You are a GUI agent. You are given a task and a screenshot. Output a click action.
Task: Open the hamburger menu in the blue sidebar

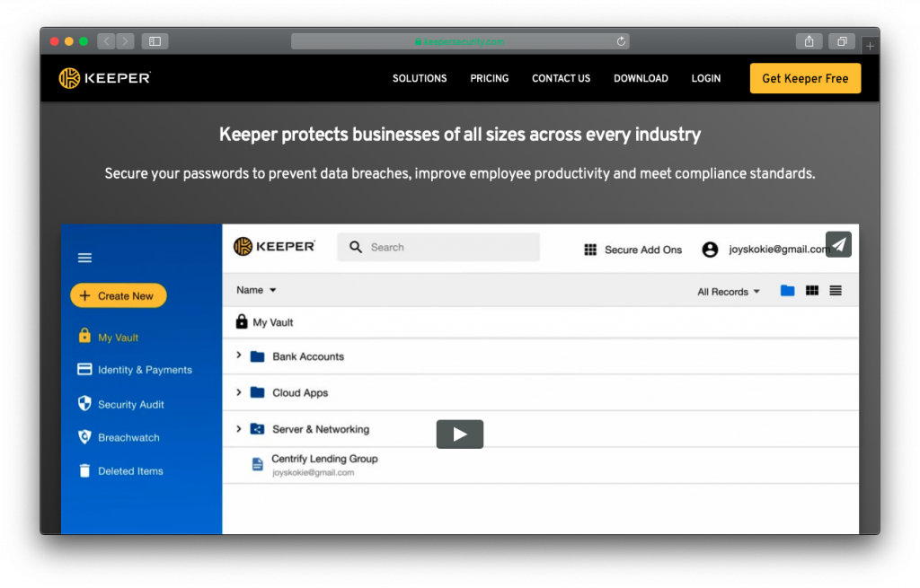(84, 258)
